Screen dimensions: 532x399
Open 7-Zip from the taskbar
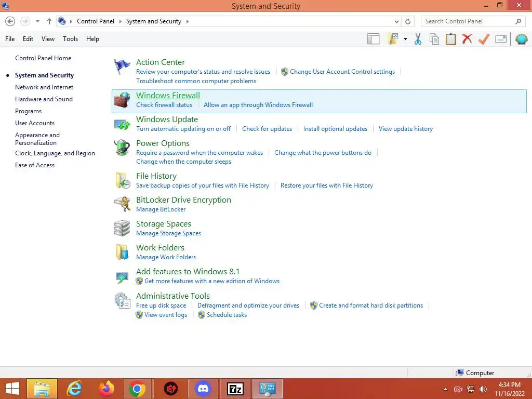(235, 389)
